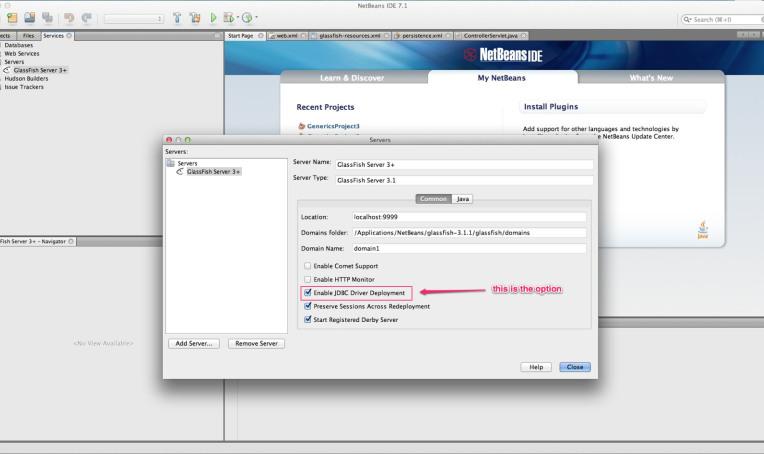Switch to persistence.xml editor tab

point(421,36)
